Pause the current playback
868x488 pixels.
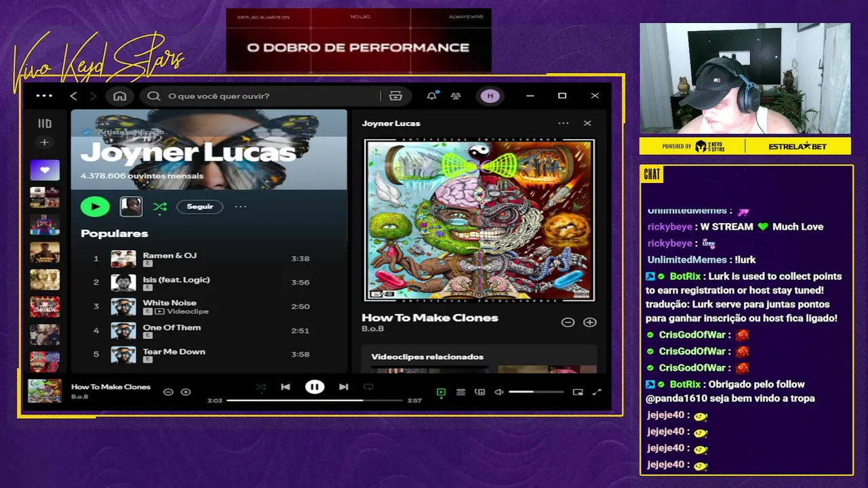(x=315, y=387)
